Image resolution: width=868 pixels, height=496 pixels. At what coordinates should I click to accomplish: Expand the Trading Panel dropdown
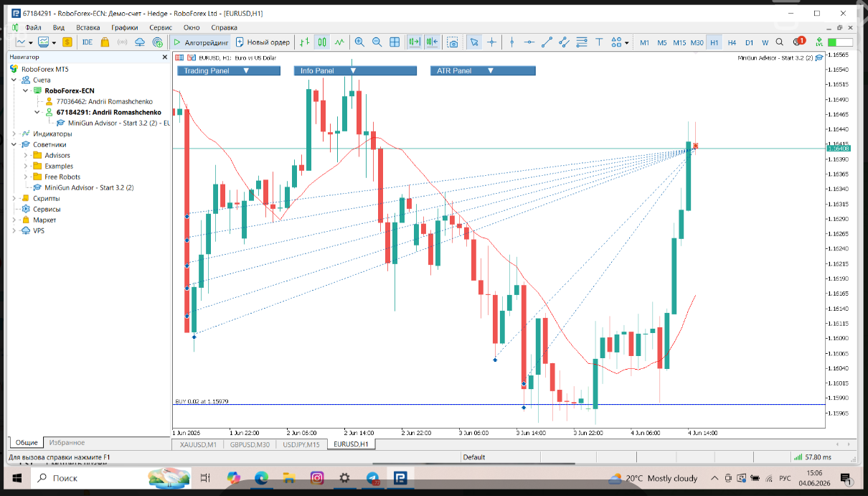[246, 70]
